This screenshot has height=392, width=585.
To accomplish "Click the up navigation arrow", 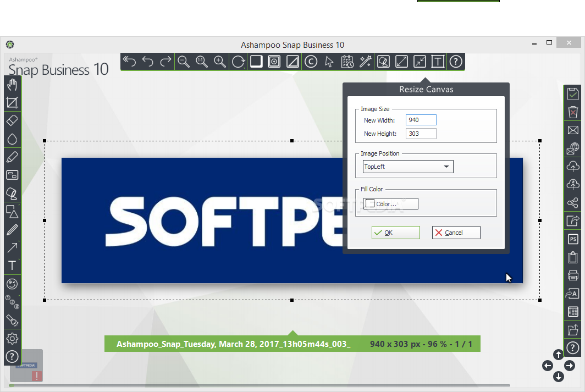I will click(x=558, y=355).
